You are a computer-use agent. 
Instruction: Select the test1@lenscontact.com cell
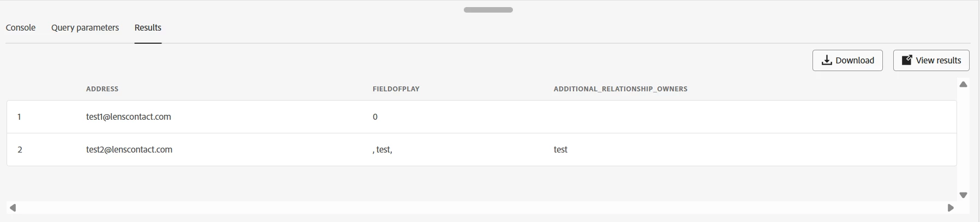click(129, 116)
